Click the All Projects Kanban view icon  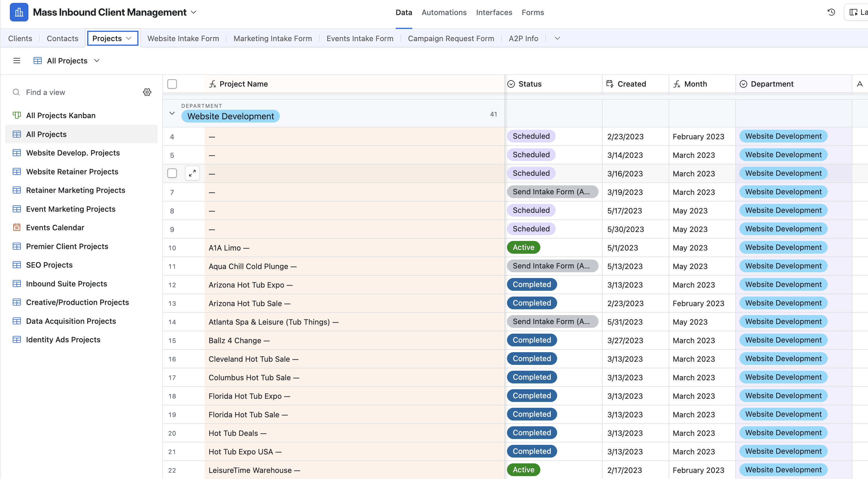[17, 116]
